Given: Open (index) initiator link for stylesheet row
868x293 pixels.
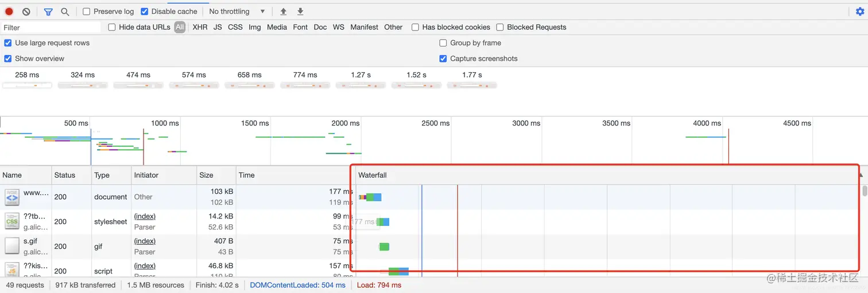Looking at the screenshot, I should [x=145, y=216].
